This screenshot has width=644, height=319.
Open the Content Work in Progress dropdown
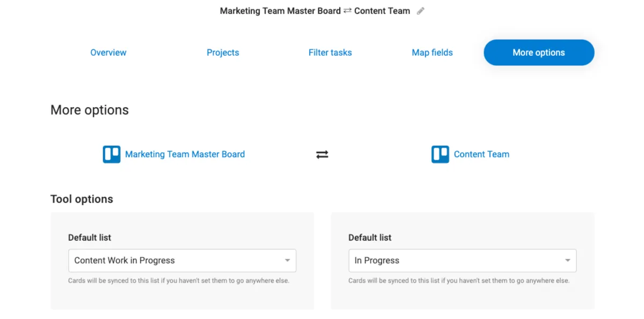pos(177,261)
